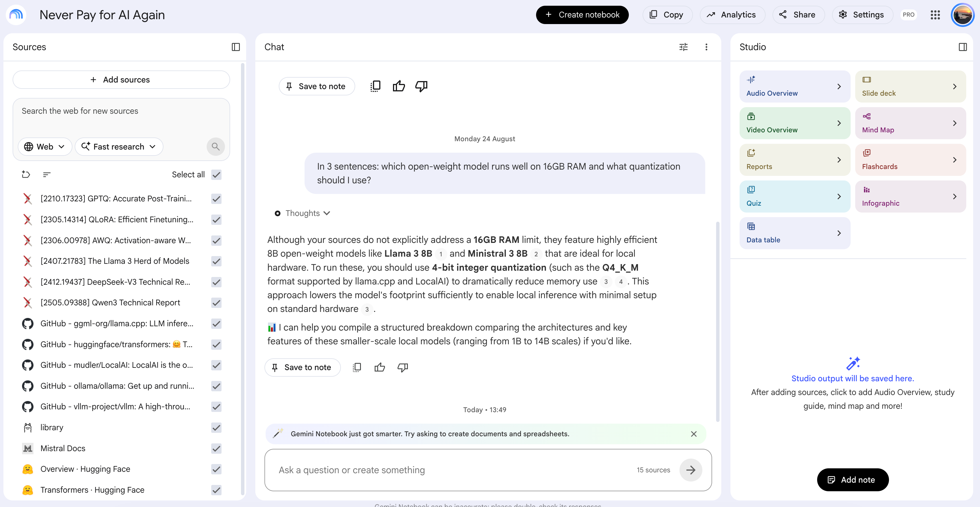Uncheck the AWQ source checkbox
980x507 pixels.
216,241
